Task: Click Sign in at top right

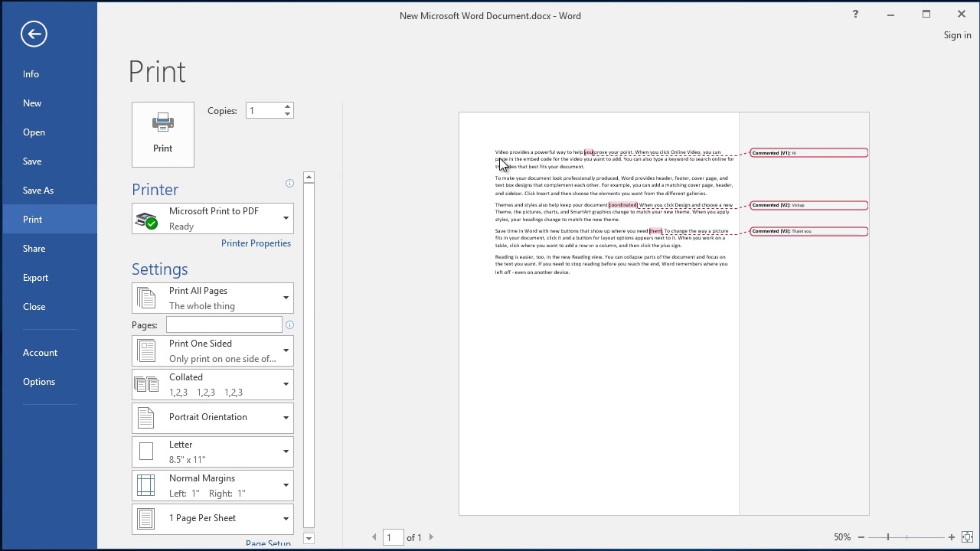Action: click(957, 35)
